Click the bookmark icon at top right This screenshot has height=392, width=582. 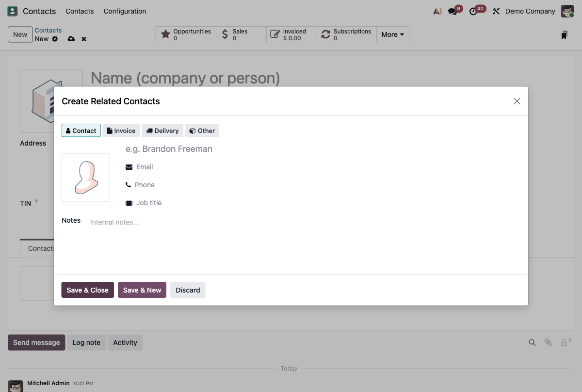[564, 35]
